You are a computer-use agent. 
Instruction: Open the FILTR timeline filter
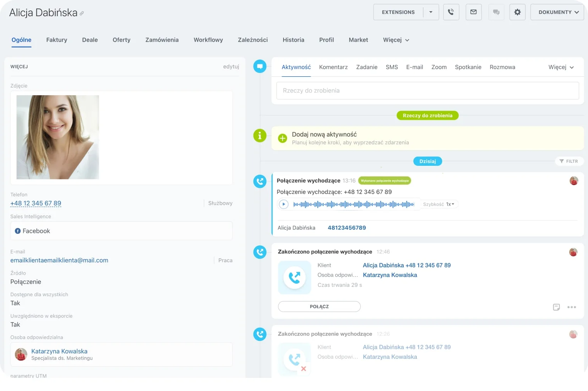click(x=569, y=161)
